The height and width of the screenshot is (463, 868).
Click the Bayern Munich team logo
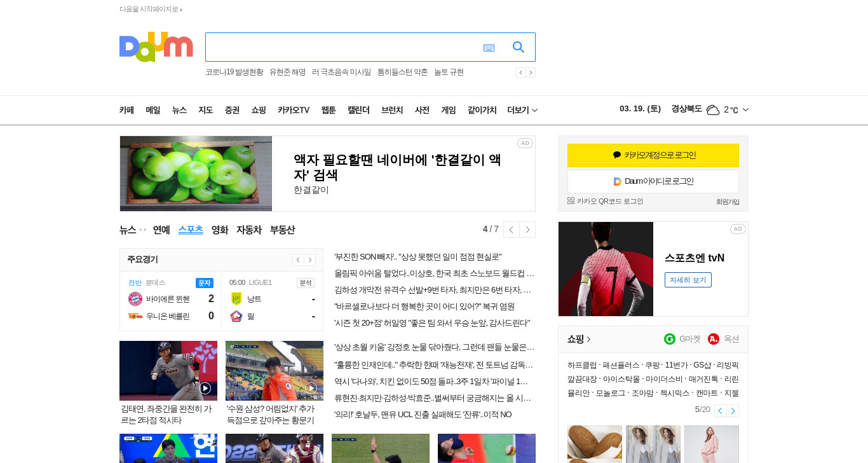(135, 299)
